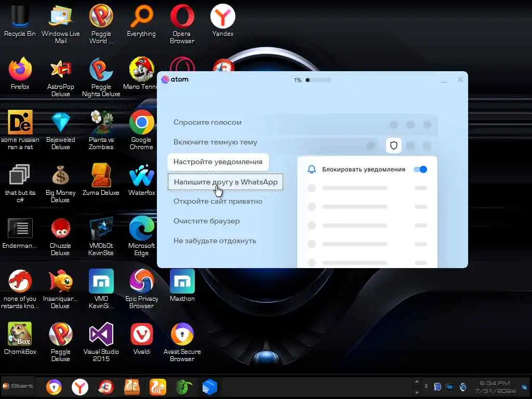Viewport: 532px width, 399px height.
Task: Launch Bejeweled Deluxe shortcut
Action: 60,129
